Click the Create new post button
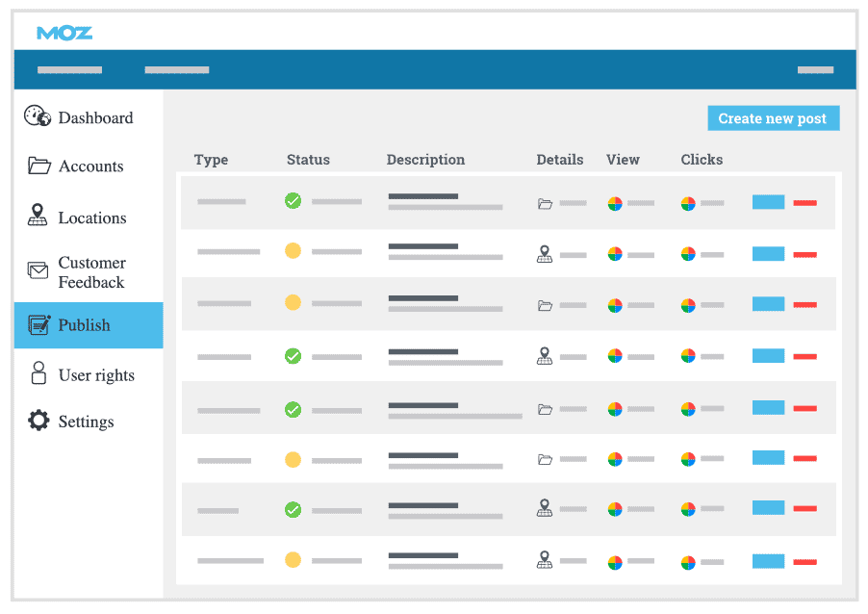This screenshot has height=614, width=868. coord(773,118)
